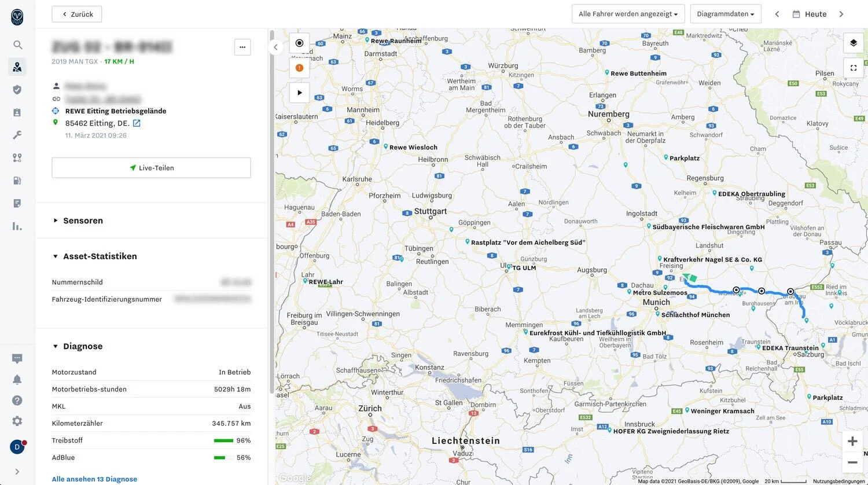This screenshot has width=868, height=485.
Task: Click the Kilometerzähler value 345.757 km
Action: point(231,424)
